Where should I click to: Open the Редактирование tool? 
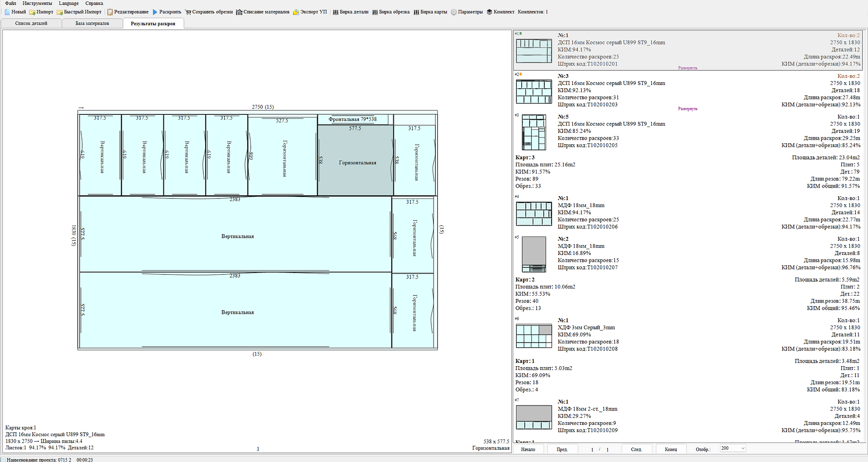pyautogui.click(x=110, y=12)
